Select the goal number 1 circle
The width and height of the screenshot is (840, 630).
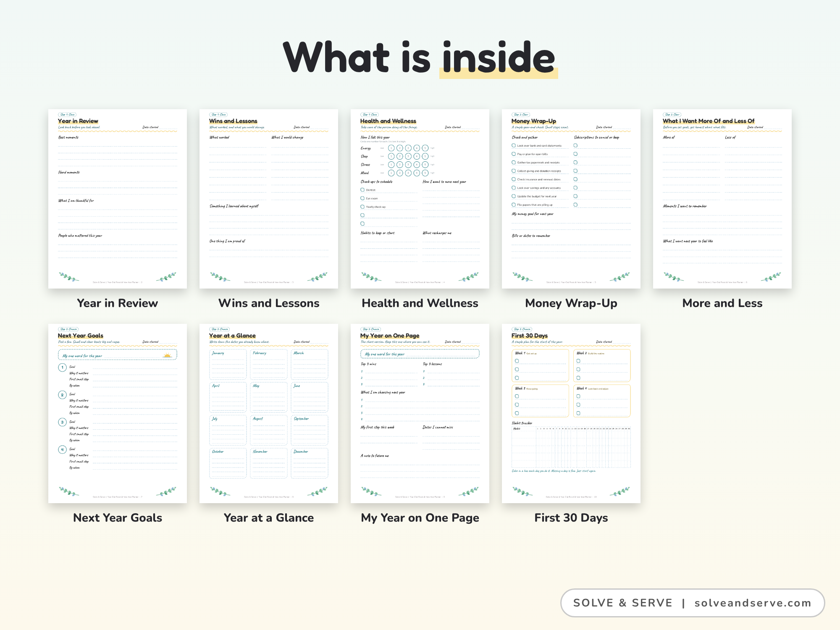pos(62,367)
